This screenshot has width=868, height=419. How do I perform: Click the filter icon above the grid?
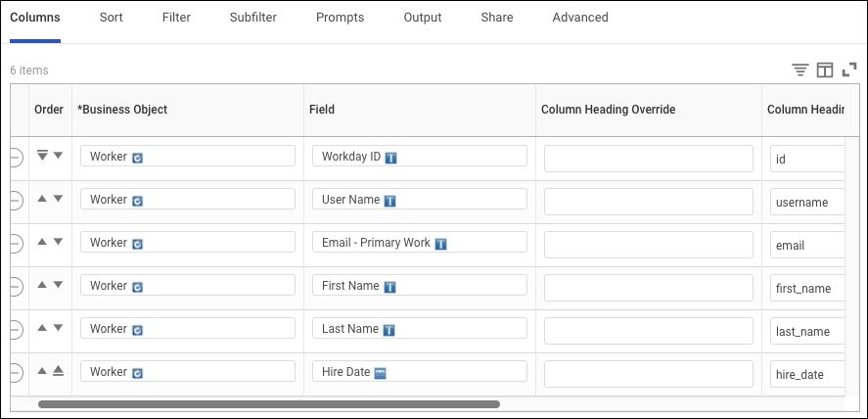(800, 70)
